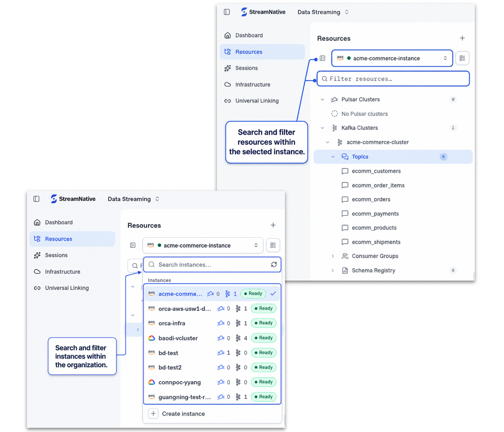Viewport: 504px width, 432px height.
Task: Refresh the instances list
Action: [274, 265]
